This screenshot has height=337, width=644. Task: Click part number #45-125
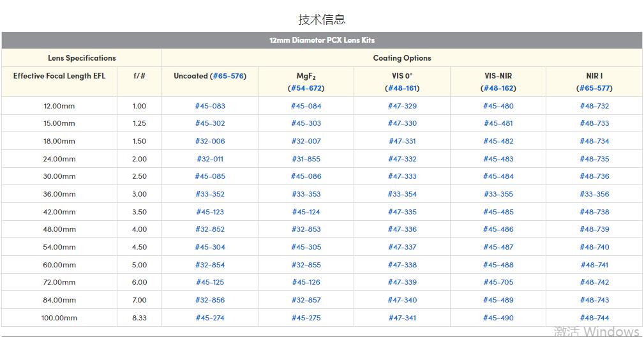click(210, 282)
